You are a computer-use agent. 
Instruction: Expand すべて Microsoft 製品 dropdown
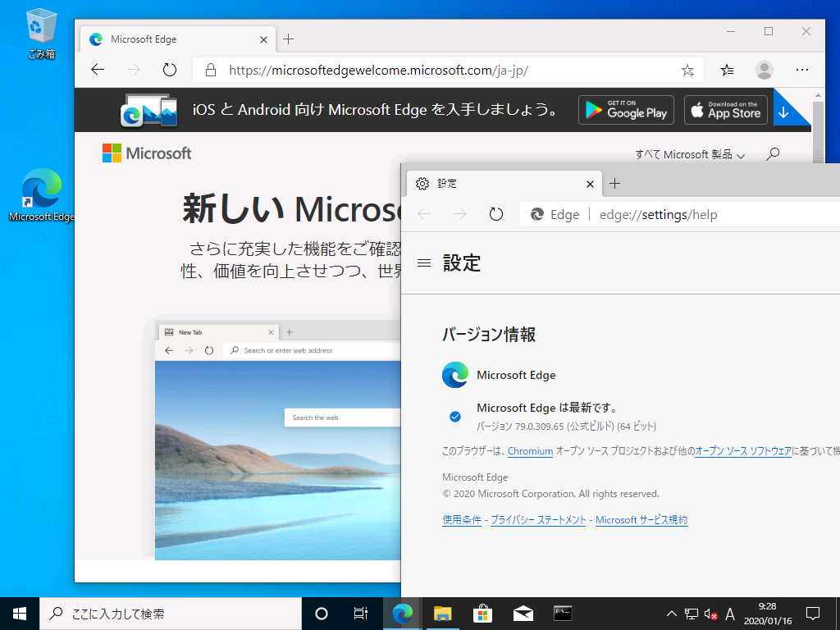click(x=690, y=155)
